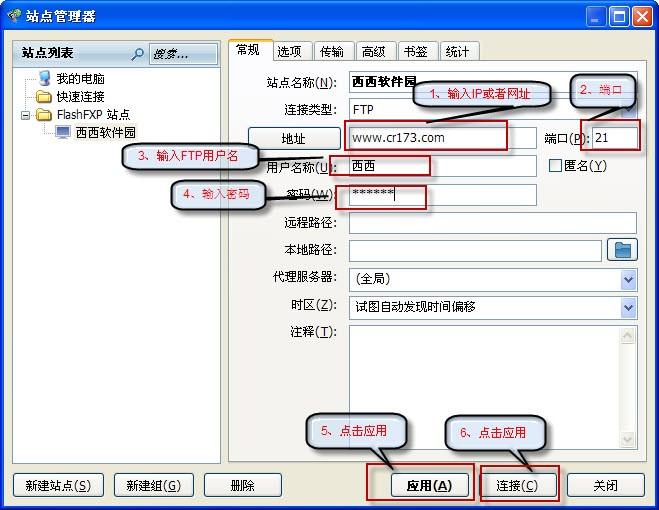Viewport: 659px width, 510px height.
Task: Click the 新建组(G) button
Action: pos(154,485)
